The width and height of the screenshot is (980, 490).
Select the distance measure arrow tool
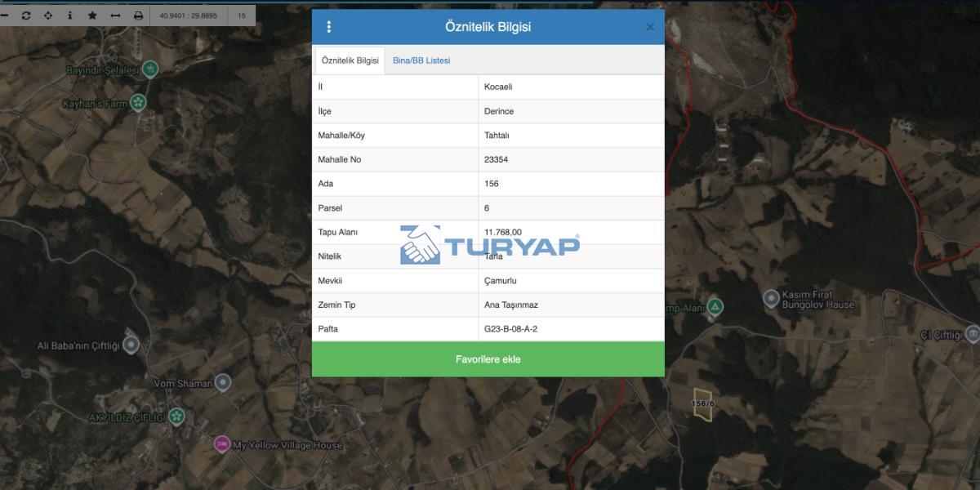[x=115, y=16]
